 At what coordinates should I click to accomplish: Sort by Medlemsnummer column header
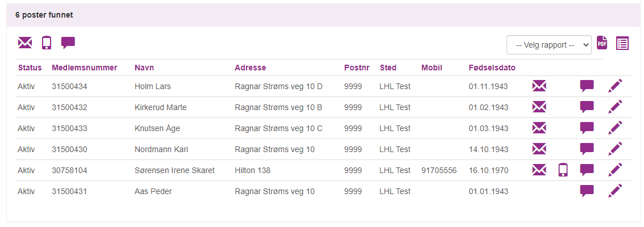(85, 68)
